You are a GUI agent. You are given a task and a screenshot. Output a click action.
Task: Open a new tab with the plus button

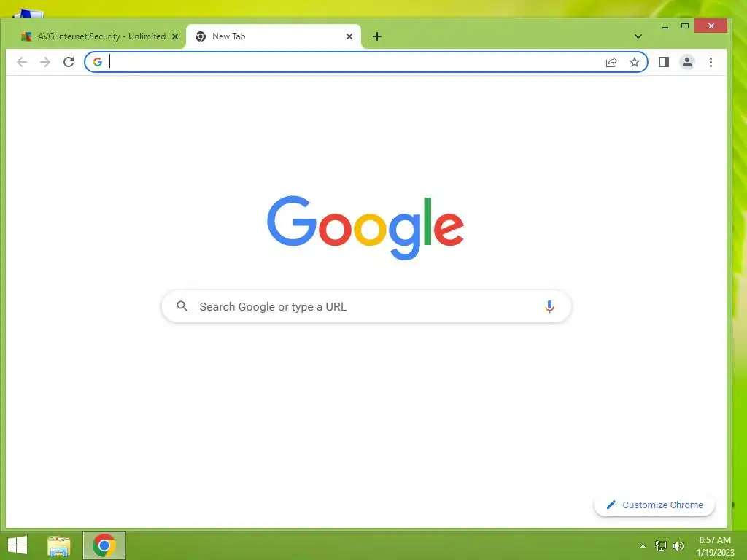377,36
